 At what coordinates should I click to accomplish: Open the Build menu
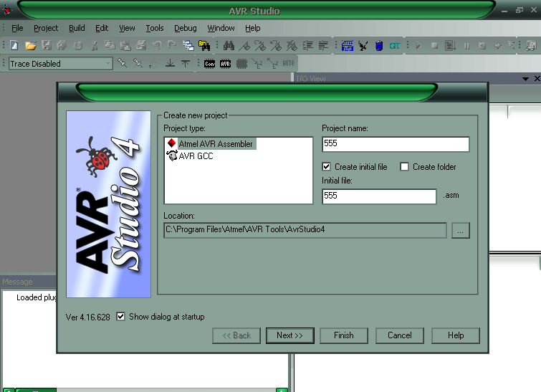point(77,28)
